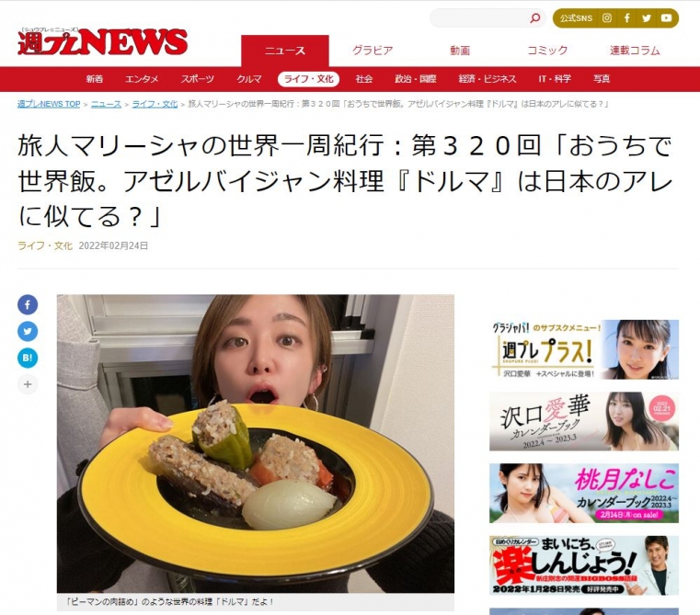The width and height of the screenshot is (700, 615).
Task: Choose スポーツ in the red submenu
Action: click(198, 79)
